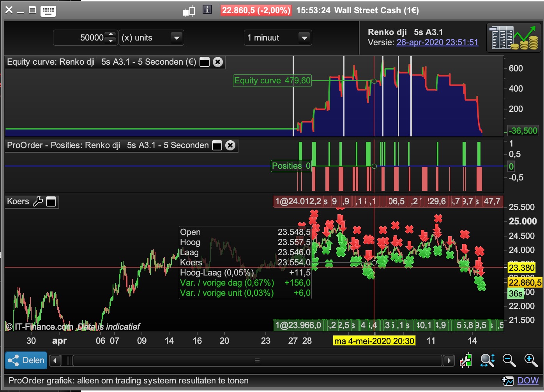Close the ProOrder Posities panel
The height and width of the screenshot is (392, 544).
click(231, 145)
